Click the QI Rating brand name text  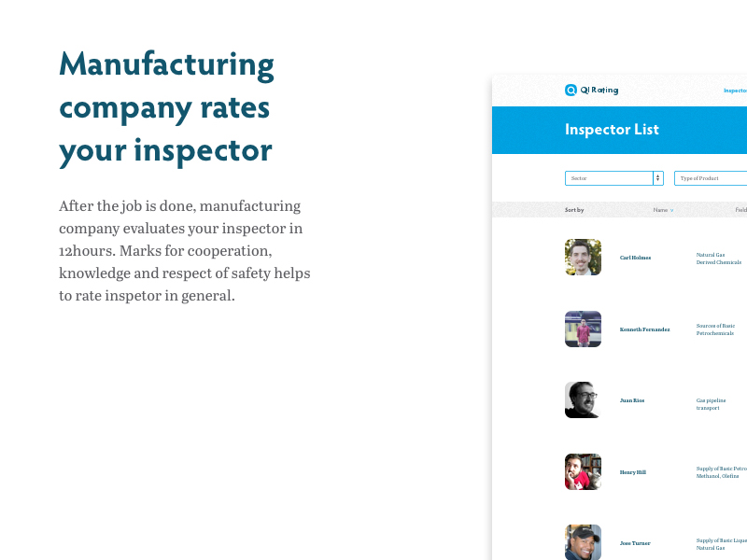coord(599,91)
